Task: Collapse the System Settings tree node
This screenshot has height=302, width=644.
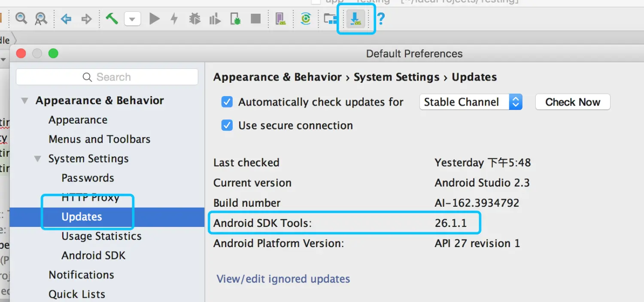Action: click(38, 159)
